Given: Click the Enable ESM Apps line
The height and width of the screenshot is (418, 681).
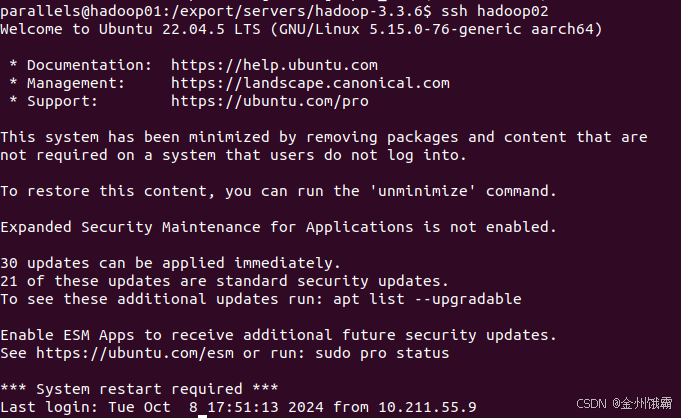Looking at the screenshot, I should pos(278,335).
